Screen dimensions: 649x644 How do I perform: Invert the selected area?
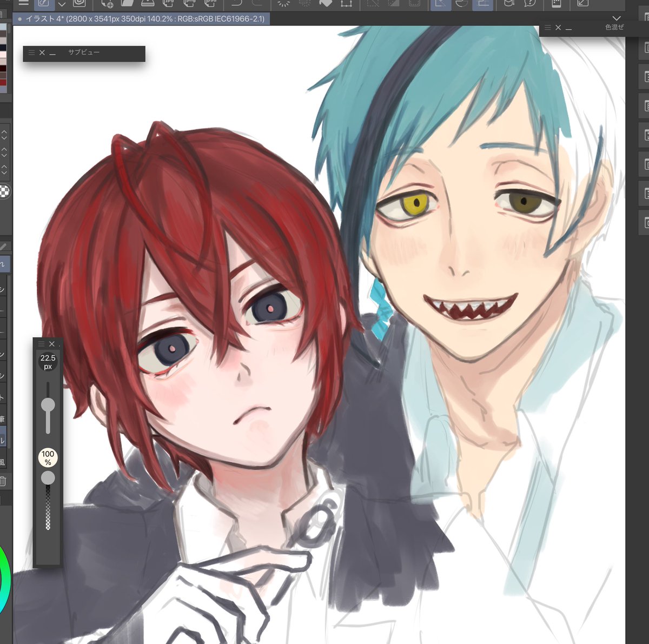pos(393,3)
